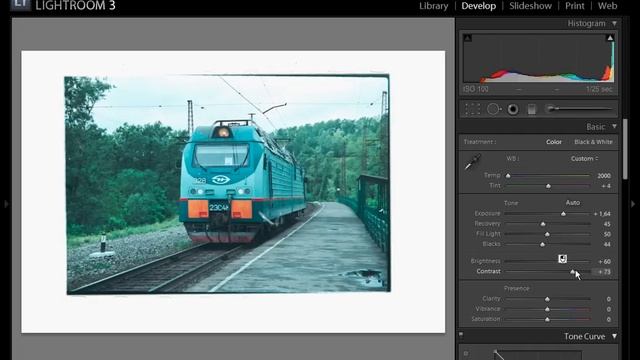The height and width of the screenshot is (360, 640).
Task: Open the Web module
Action: coord(607,6)
